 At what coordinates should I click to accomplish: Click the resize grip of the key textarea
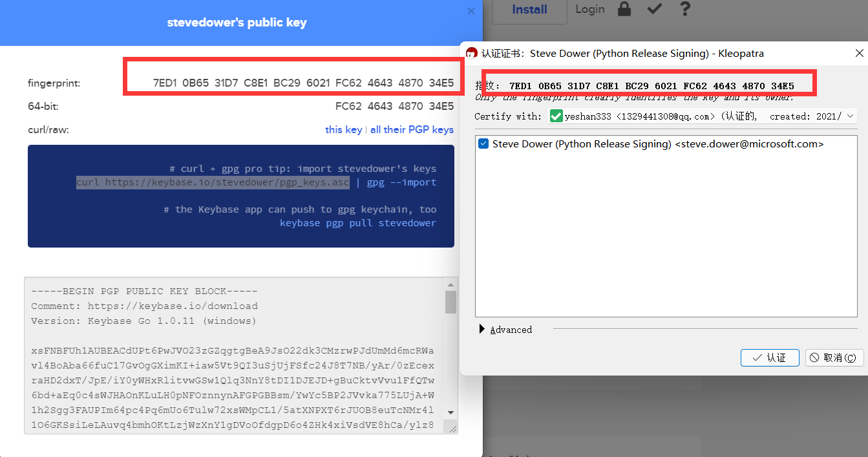click(x=452, y=428)
